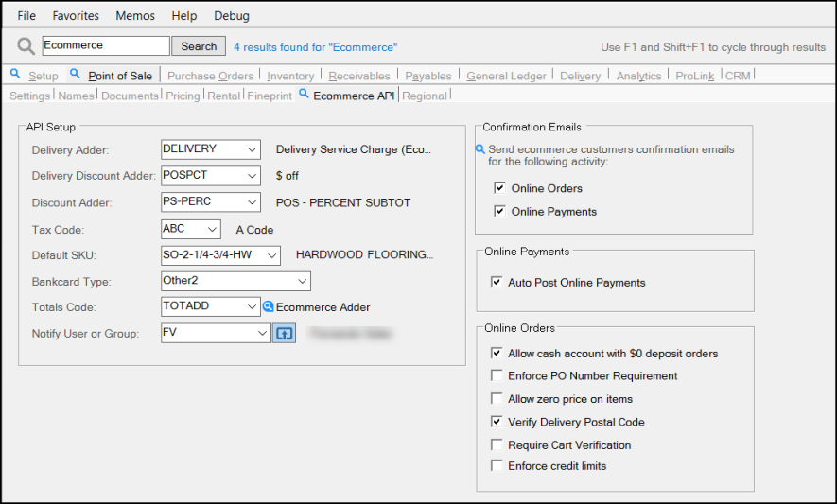
Task: Click the magnifier icon beside Point of Sale
Action: [x=76, y=74]
